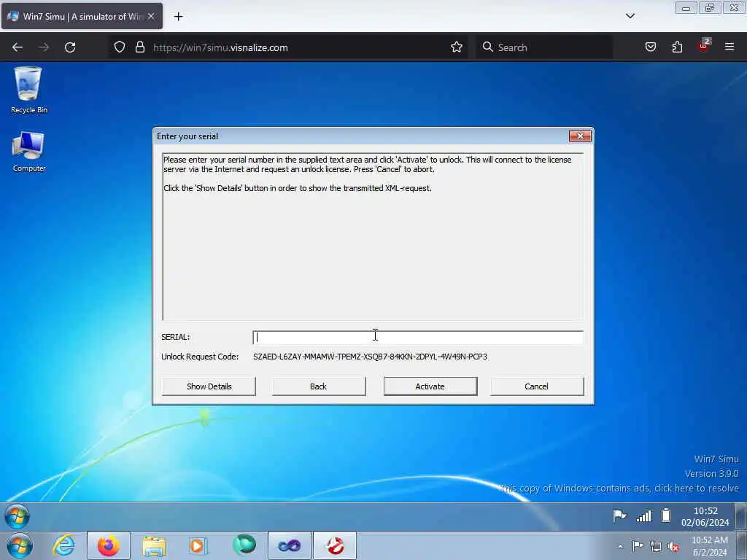The image size is (747, 560).
Task: Click the Show Details button
Action: point(209,386)
